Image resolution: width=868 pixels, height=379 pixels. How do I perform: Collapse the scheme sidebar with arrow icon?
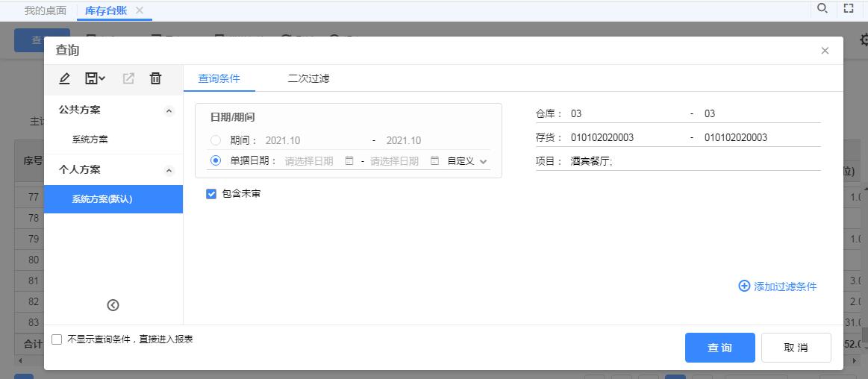coord(113,305)
